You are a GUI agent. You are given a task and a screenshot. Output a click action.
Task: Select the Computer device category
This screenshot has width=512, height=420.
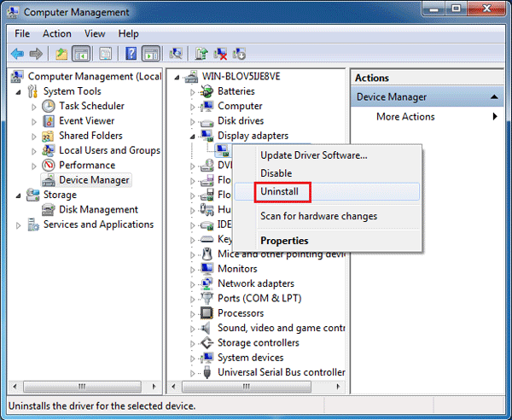coord(240,106)
